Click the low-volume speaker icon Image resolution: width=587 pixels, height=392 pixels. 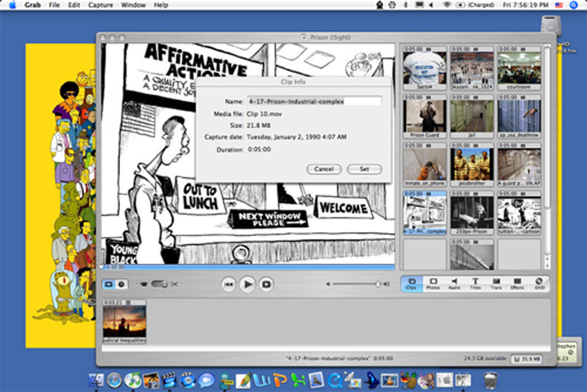point(328,284)
